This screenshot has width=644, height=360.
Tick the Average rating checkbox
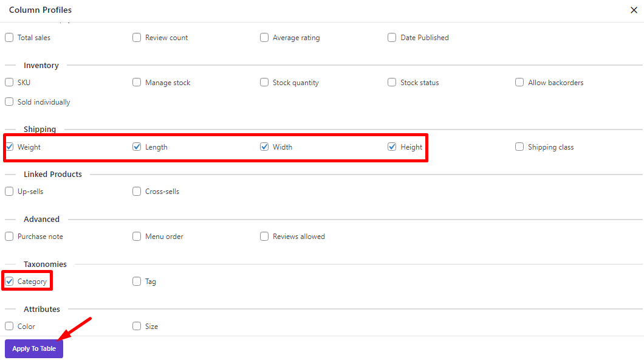pyautogui.click(x=264, y=37)
